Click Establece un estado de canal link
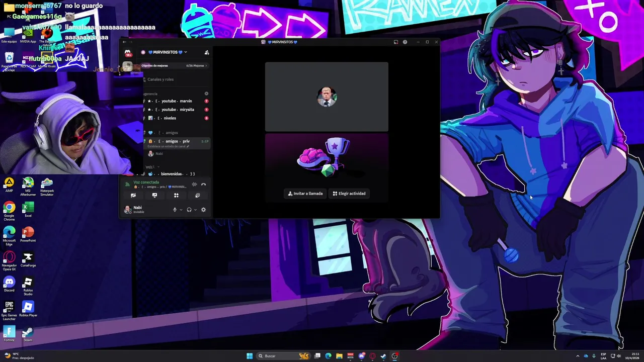This screenshot has height=362, width=644. point(168,146)
